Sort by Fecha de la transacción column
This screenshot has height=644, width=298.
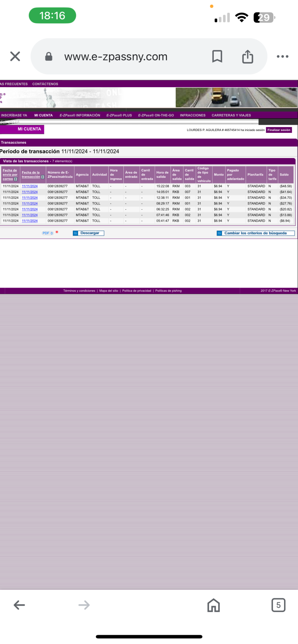coord(31,175)
